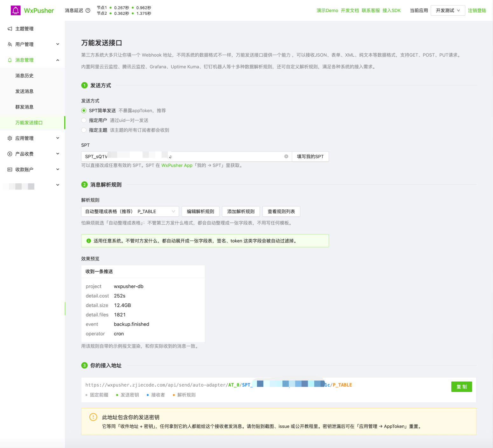Click the warning icon in the secret key notice

[93, 417]
